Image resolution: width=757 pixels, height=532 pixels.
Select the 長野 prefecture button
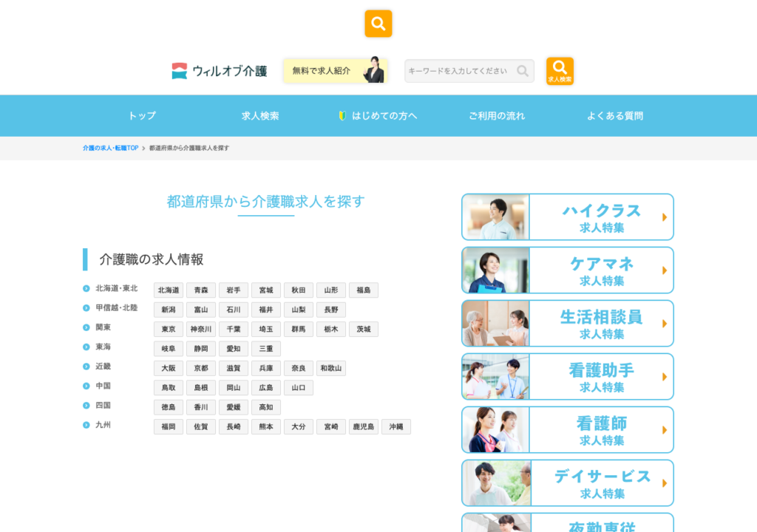point(331,310)
